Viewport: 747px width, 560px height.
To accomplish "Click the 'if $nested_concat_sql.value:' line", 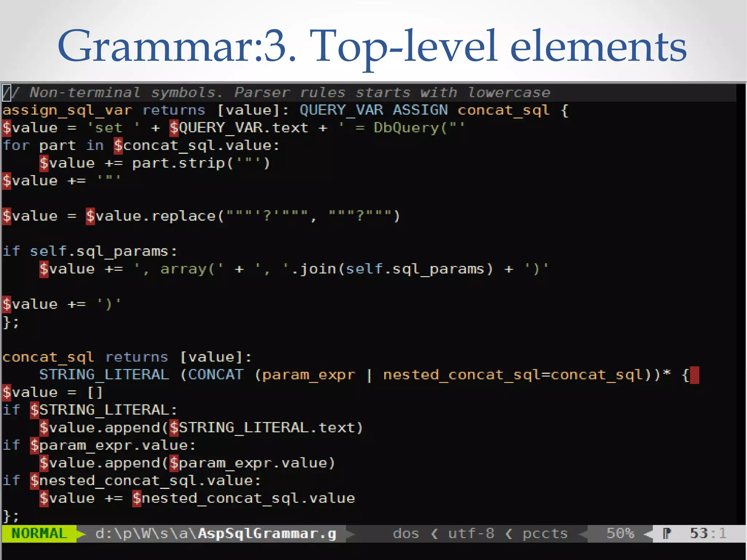I will (x=132, y=480).
